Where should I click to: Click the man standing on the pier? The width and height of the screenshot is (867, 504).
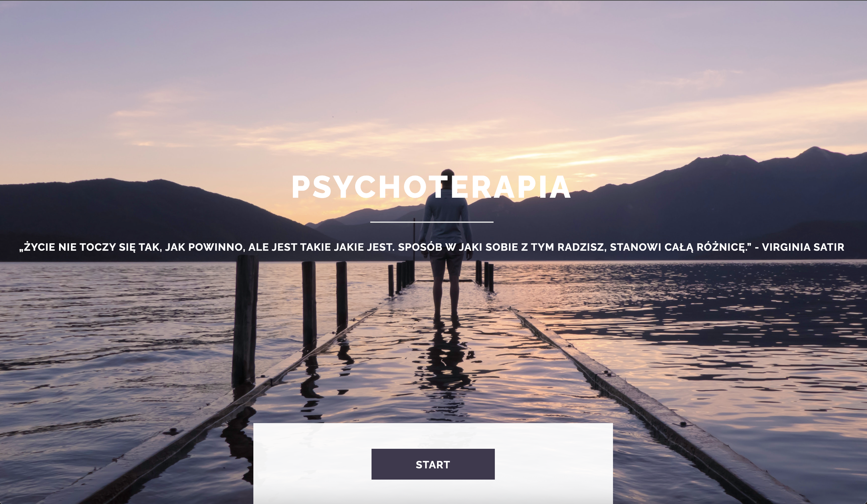tap(446, 241)
